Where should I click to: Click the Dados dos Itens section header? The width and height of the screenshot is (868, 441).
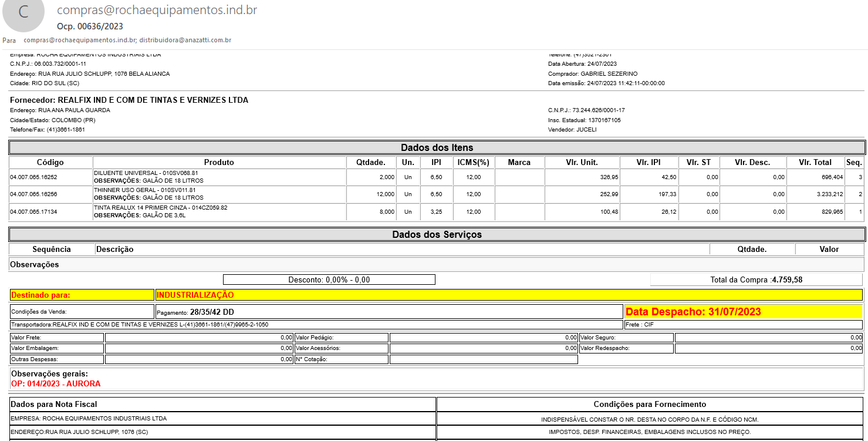point(437,147)
